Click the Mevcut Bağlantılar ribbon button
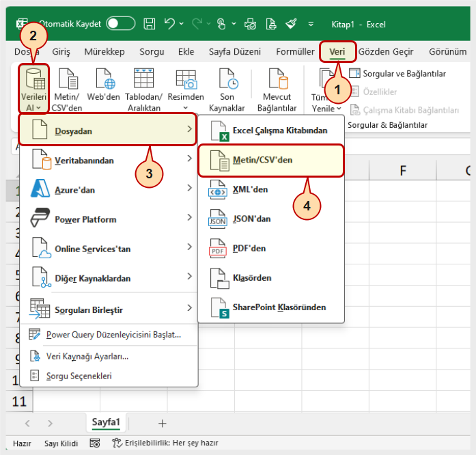The width and height of the screenshot is (476, 455). (x=277, y=89)
